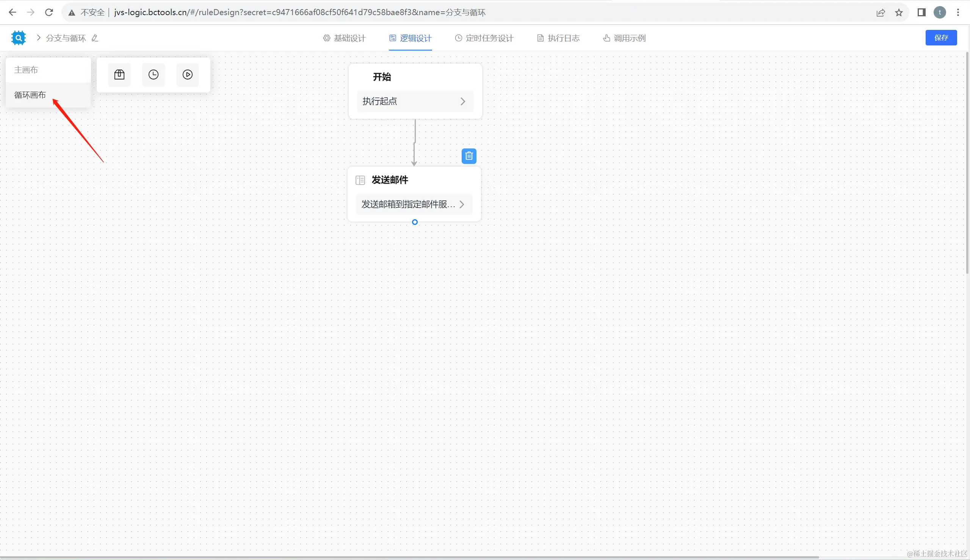Screen dimensions: 970x560
Task: Click the output port circle below 发送邮件
Action: [415, 222]
